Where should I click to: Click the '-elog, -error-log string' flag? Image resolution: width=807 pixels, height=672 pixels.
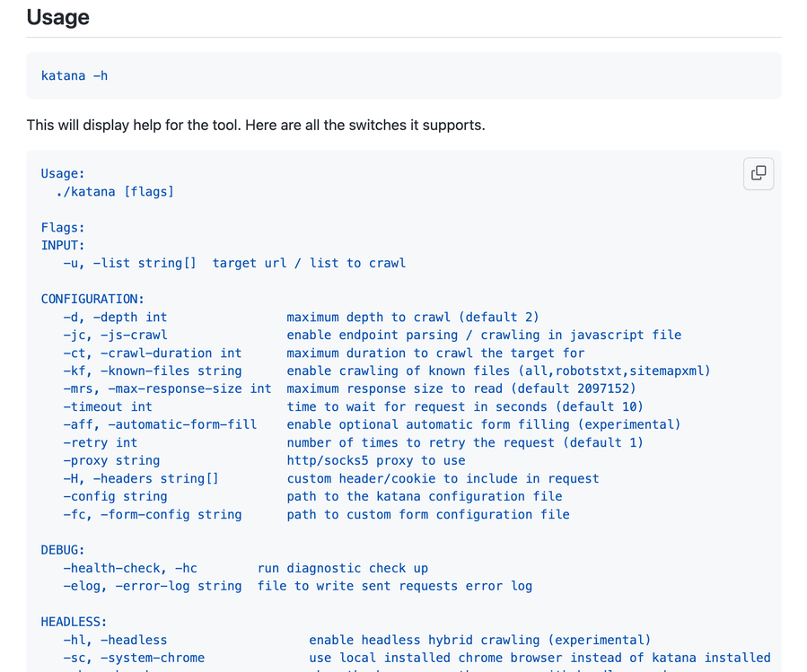click(153, 586)
